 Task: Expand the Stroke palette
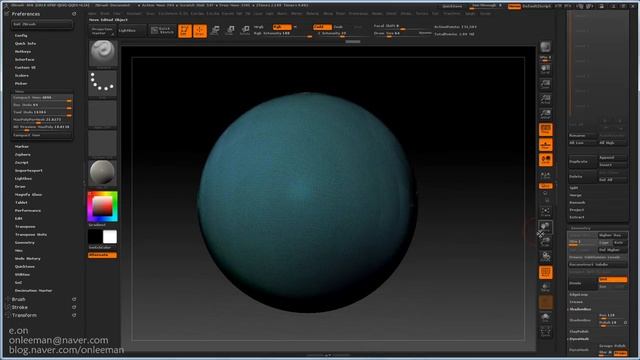20,307
